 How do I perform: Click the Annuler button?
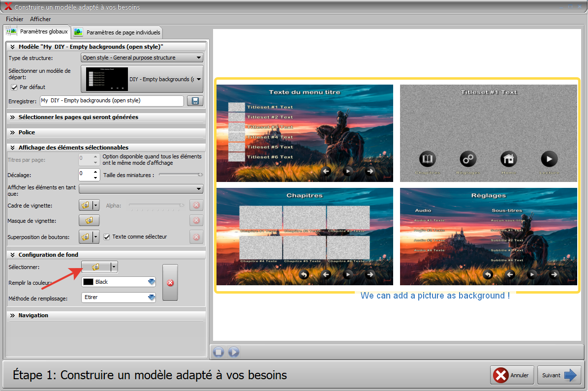[512, 375]
